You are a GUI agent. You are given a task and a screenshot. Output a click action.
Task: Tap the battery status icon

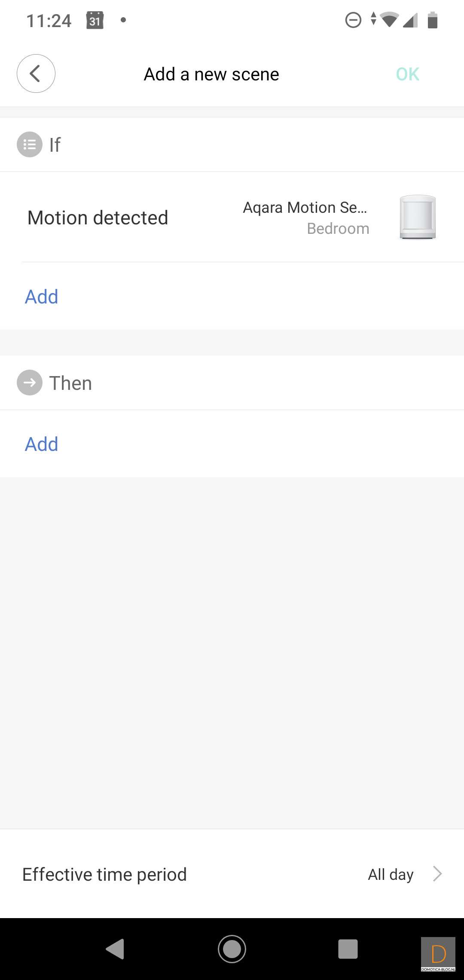pyautogui.click(x=433, y=20)
